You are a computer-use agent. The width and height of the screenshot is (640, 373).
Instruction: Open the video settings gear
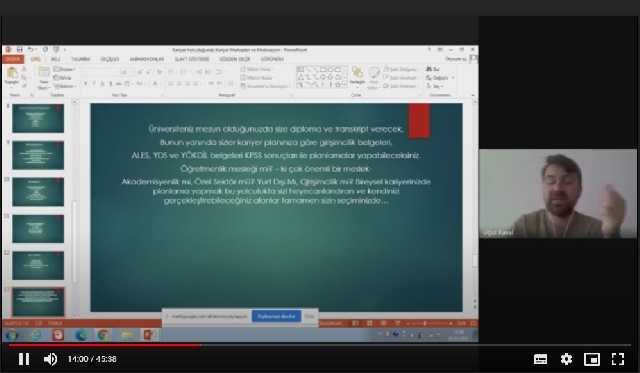(x=566, y=359)
